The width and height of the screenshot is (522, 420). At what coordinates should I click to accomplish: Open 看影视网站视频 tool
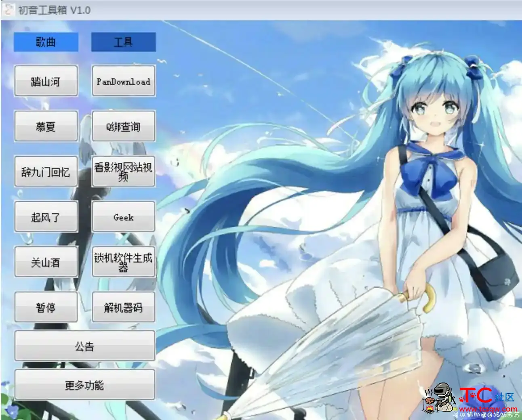pos(123,172)
